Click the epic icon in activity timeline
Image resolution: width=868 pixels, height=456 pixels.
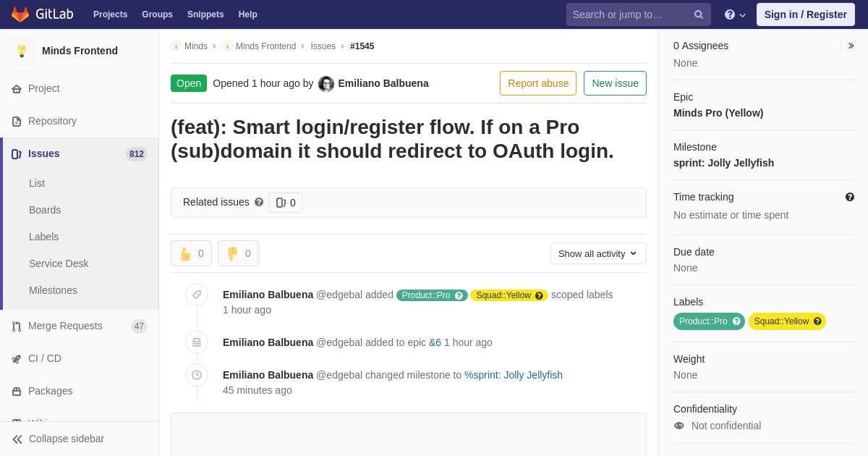pos(197,342)
